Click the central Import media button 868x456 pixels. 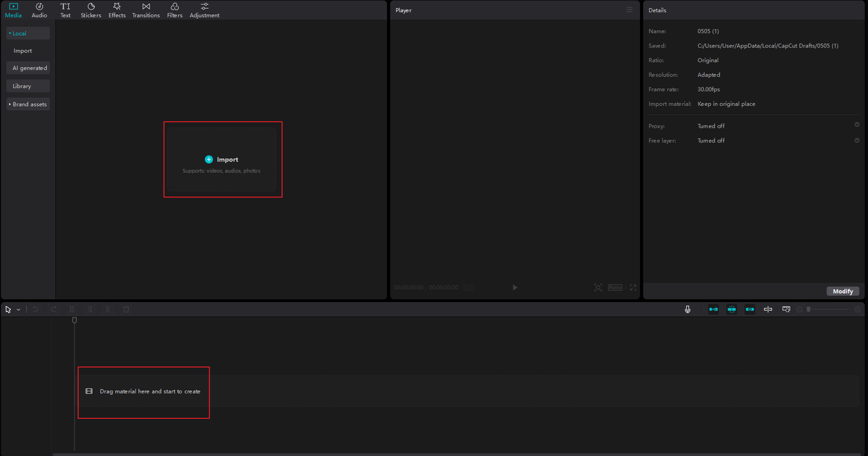click(222, 159)
